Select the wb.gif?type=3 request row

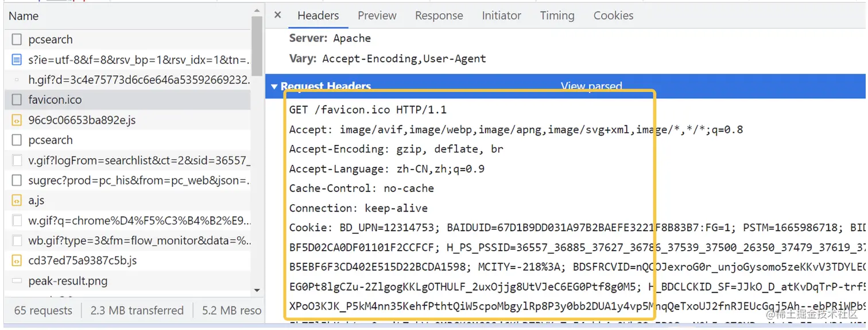coord(128,241)
